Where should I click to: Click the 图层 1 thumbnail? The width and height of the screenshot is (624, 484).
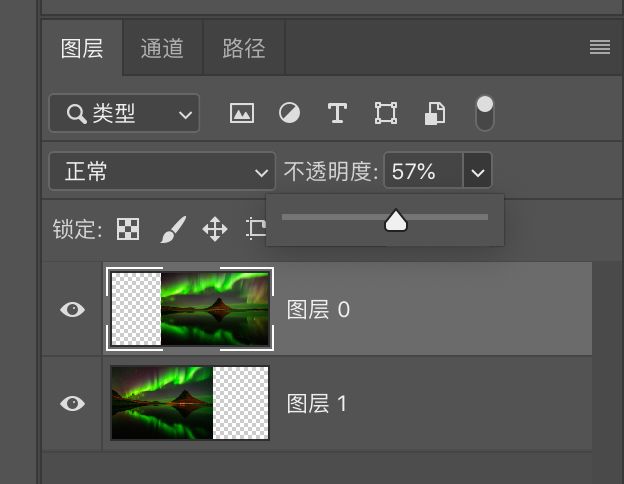click(x=190, y=403)
